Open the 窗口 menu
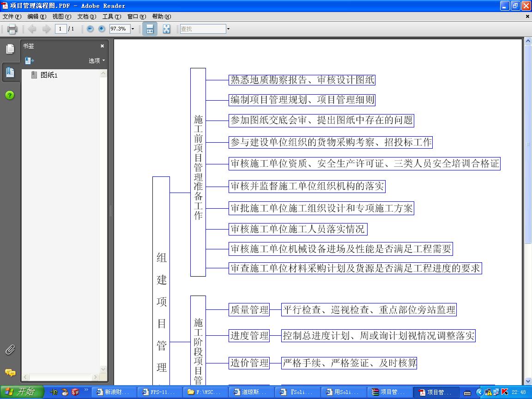Screen dimensions: 532x399 (x=137, y=16)
